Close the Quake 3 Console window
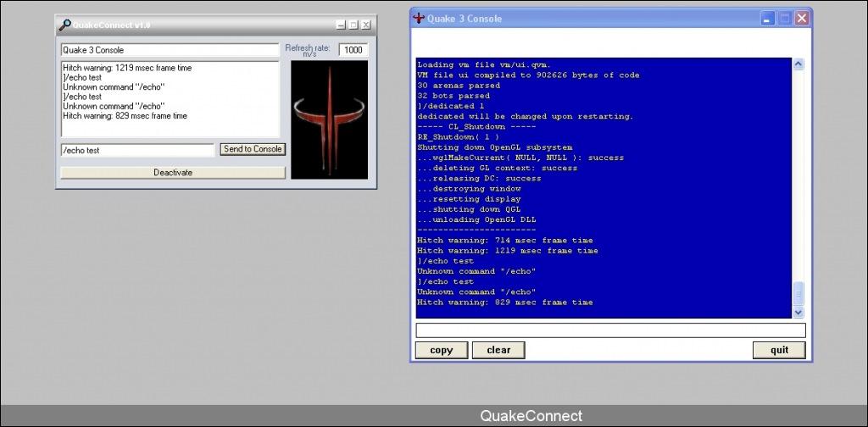Viewport: 868px width, 427px height. [x=802, y=18]
